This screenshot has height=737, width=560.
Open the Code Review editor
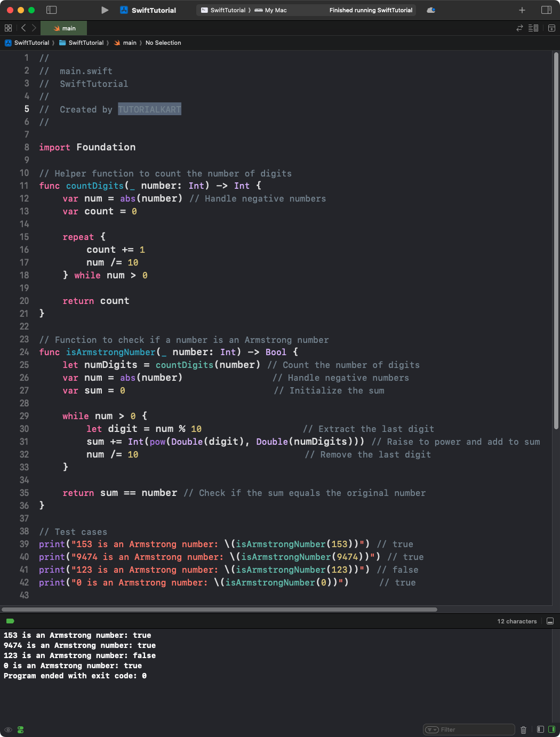519,28
